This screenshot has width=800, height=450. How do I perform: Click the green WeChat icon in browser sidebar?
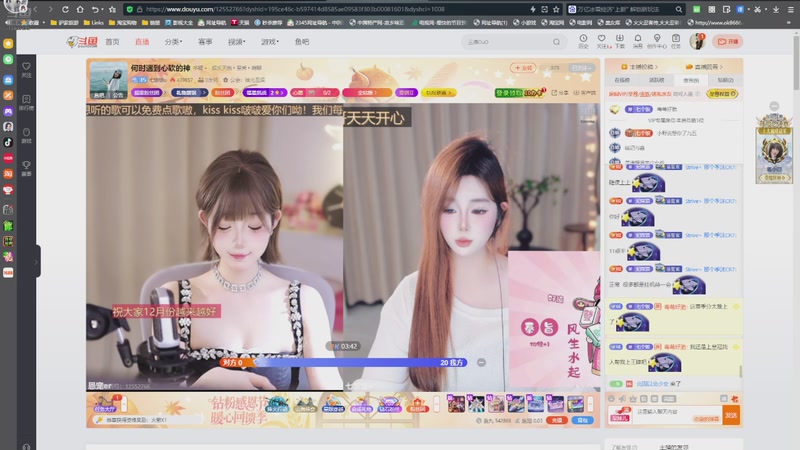pos(8,60)
